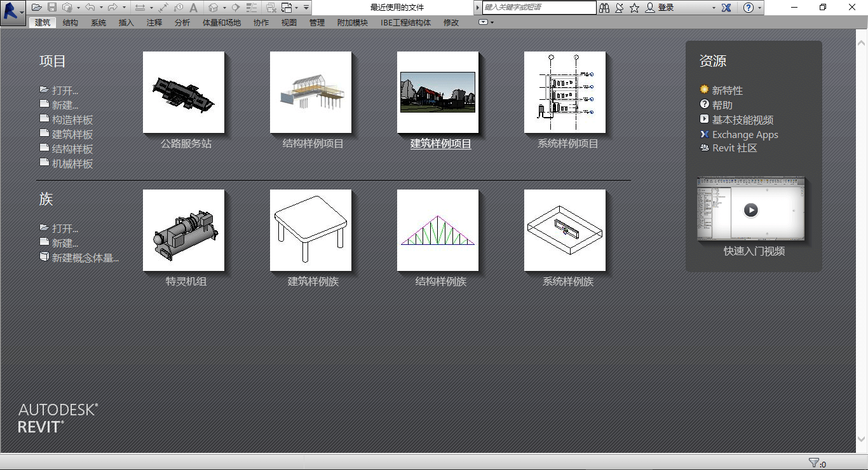Click the Undo arrow icon
868x470 pixels.
(x=90, y=8)
